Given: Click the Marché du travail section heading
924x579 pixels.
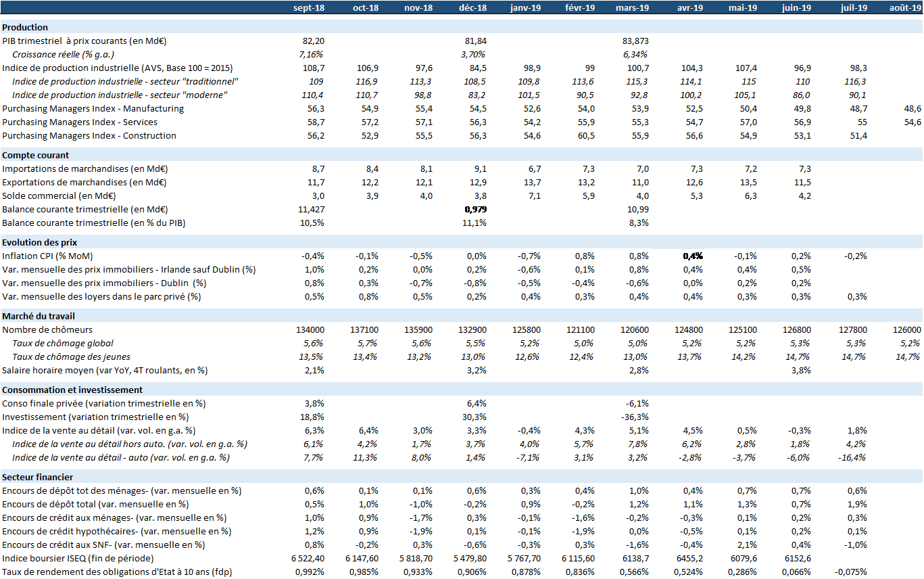Looking at the screenshot, I should [39, 316].
